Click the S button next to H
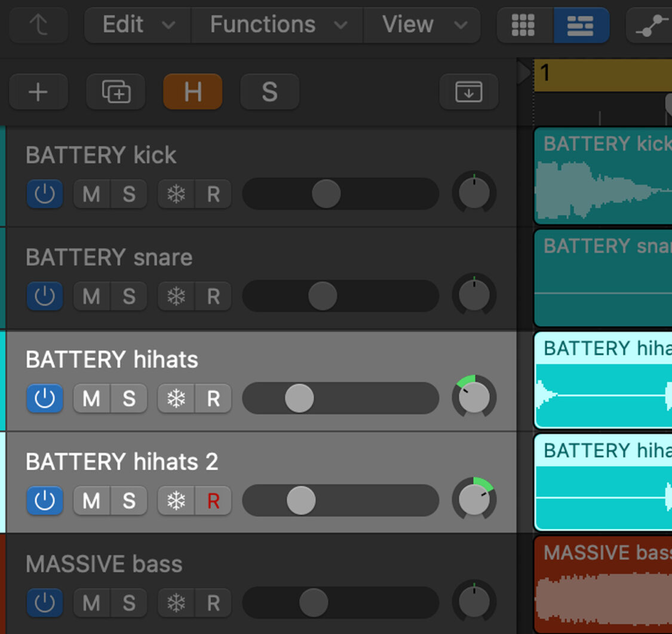Image resolution: width=672 pixels, height=634 pixels. pyautogui.click(x=269, y=92)
